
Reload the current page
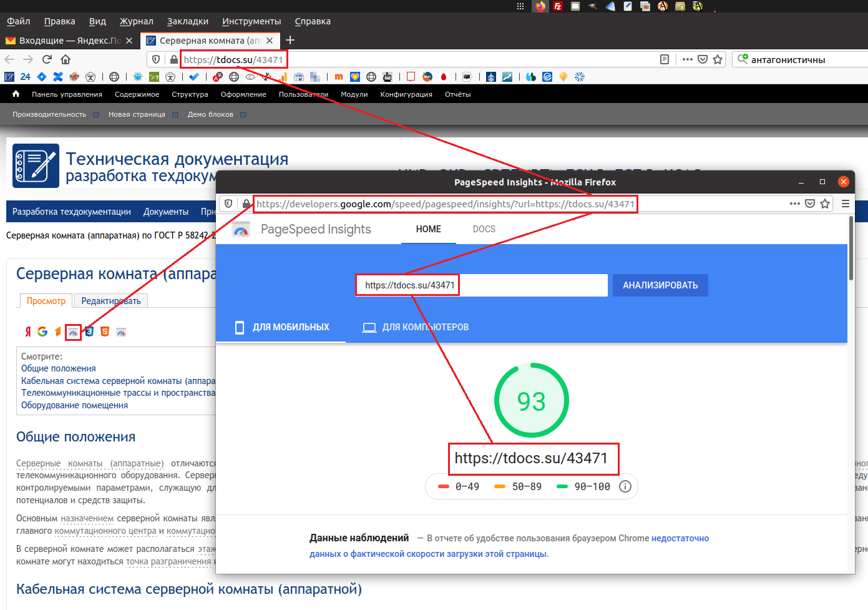[x=47, y=59]
